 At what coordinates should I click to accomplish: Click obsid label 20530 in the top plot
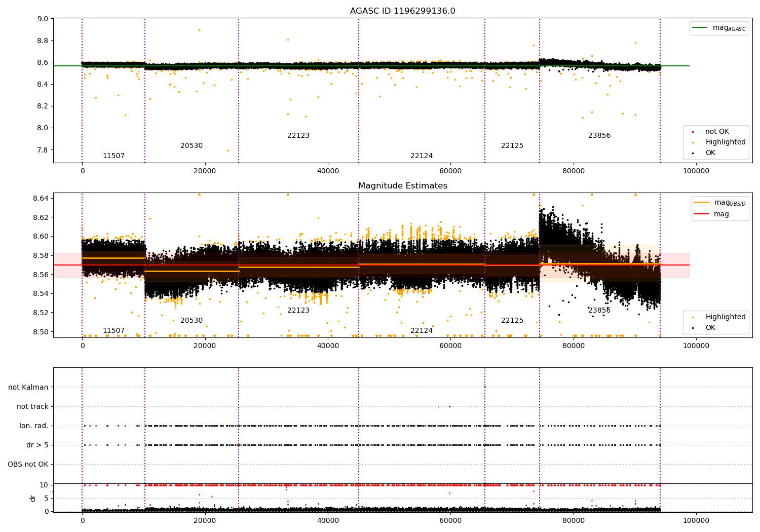(x=192, y=145)
